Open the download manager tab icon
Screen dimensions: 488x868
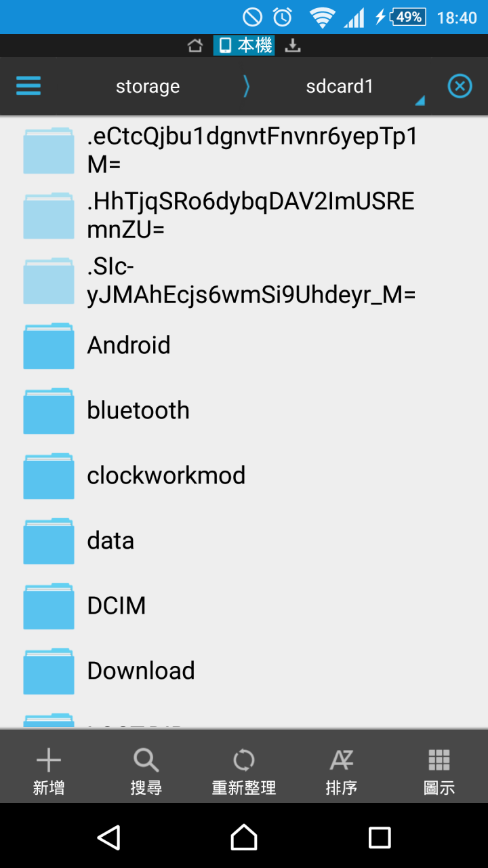293,45
